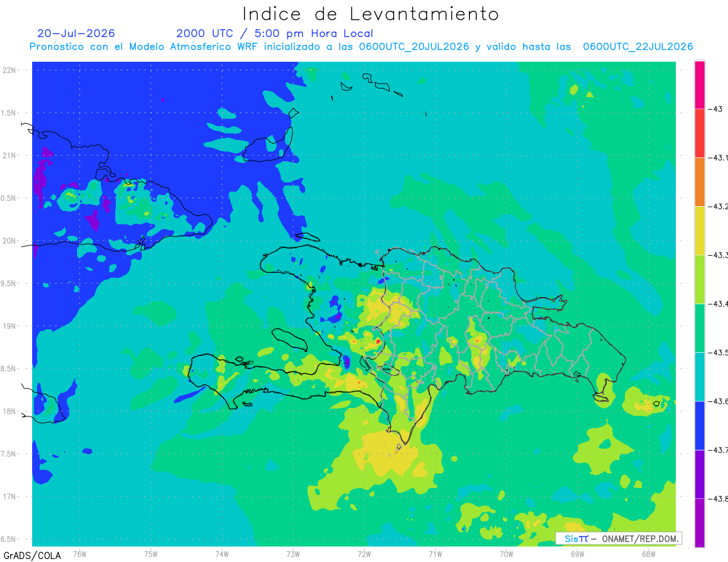Click the '69W' longitude label
Image resolution: width=728 pixels, height=562 pixels.
(x=578, y=554)
